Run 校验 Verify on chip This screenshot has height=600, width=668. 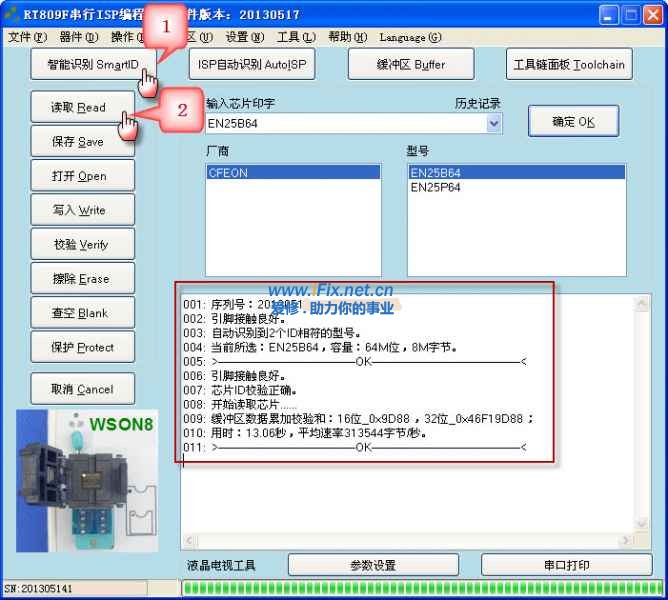pos(83,244)
